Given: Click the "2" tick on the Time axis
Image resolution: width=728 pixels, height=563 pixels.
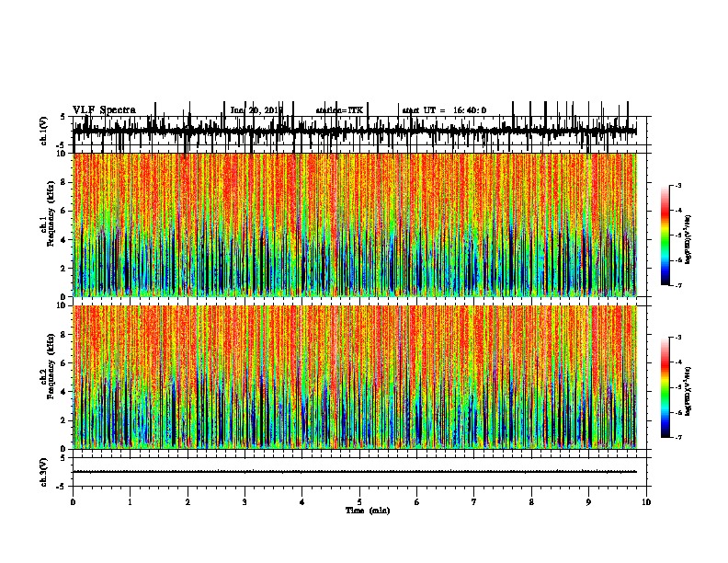Looking at the screenshot, I should pos(188,502).
